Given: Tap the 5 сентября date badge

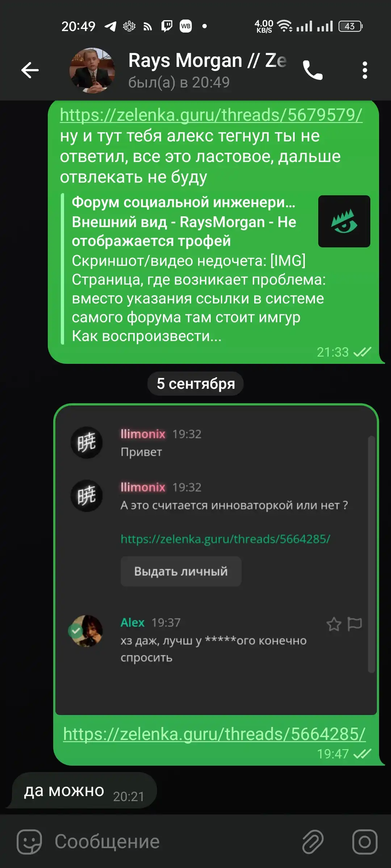Looking at the screenshot, I should pos(195,383).
